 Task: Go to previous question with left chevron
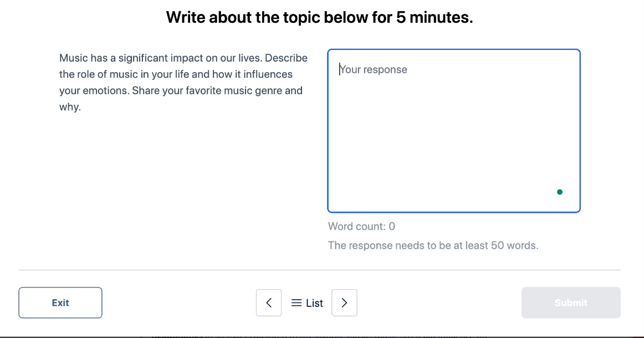coord(269,302)
